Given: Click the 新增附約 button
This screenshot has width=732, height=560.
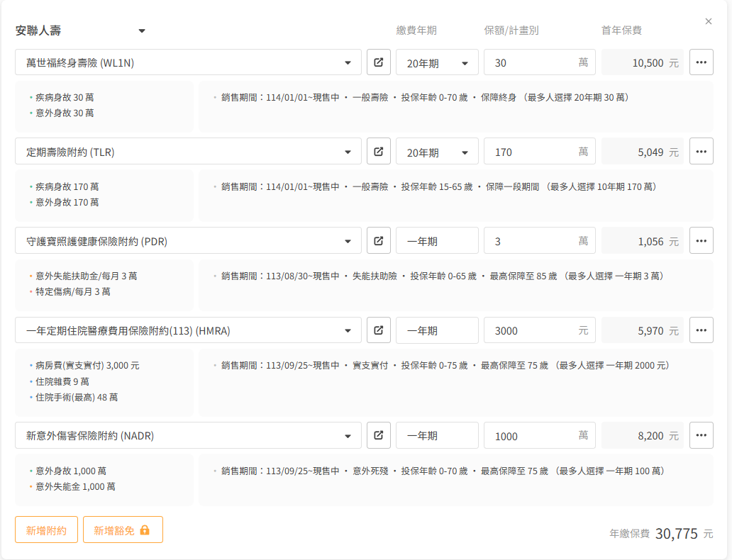Looking at the screenshot, I should point(46,530).
